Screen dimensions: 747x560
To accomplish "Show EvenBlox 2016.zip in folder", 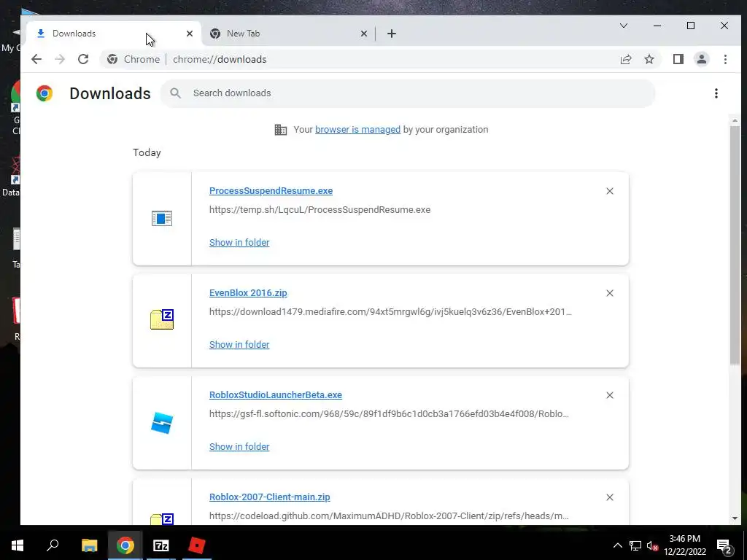I will click(239, 344).
